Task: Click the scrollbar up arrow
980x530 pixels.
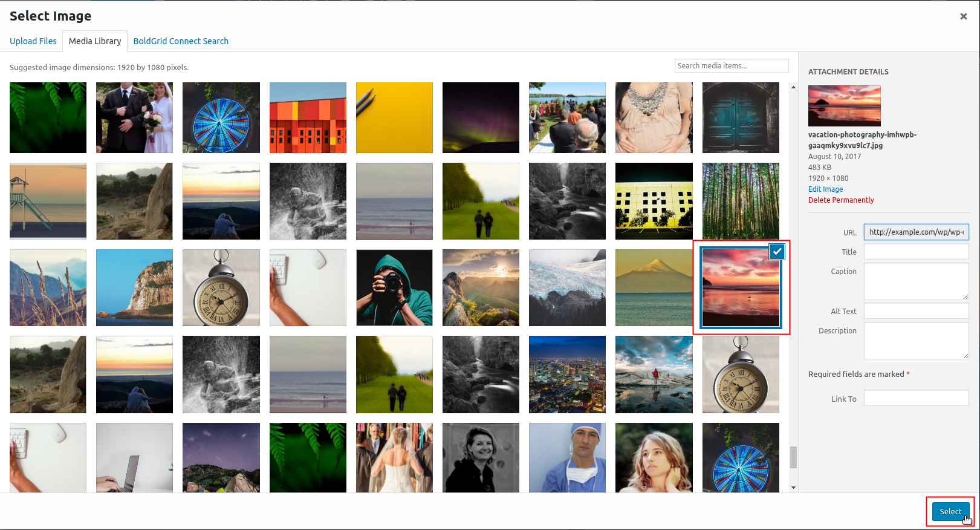Action: point(793,88)
